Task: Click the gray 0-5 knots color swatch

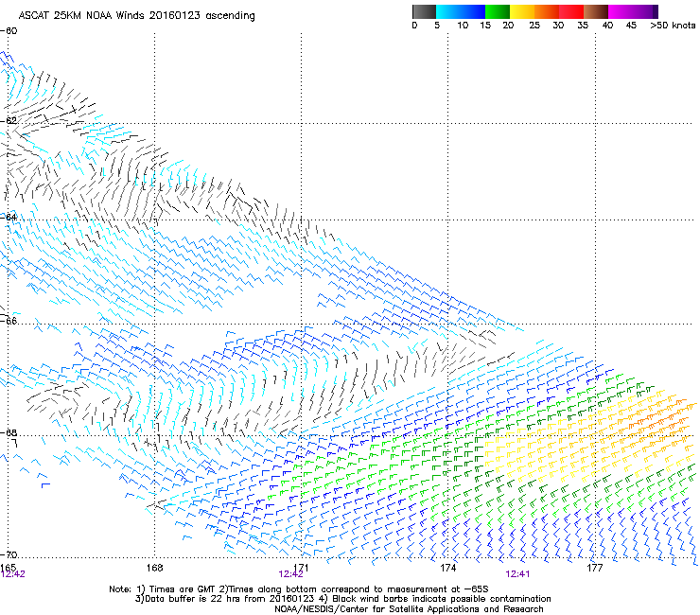Action: [x=424, y=11]
